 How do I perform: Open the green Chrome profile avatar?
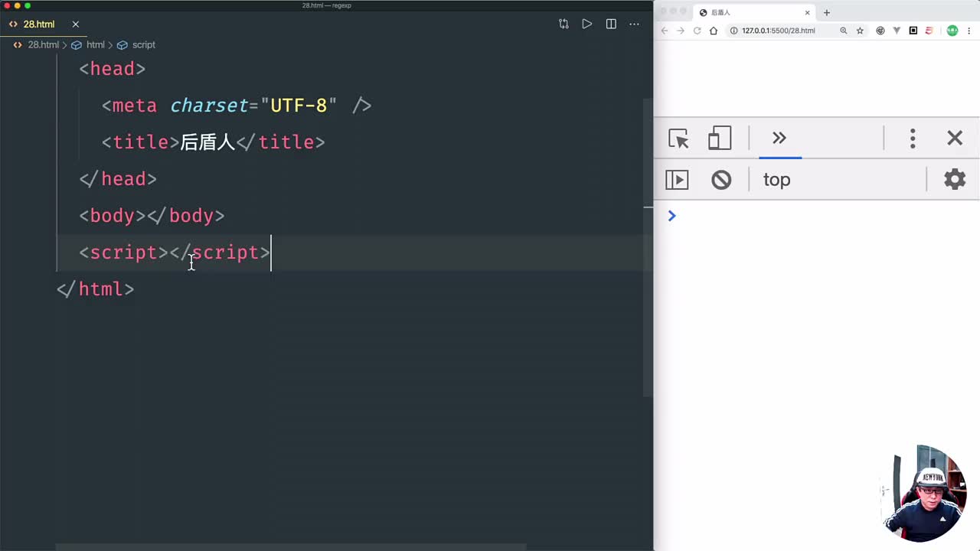click(x=952, y=31)
